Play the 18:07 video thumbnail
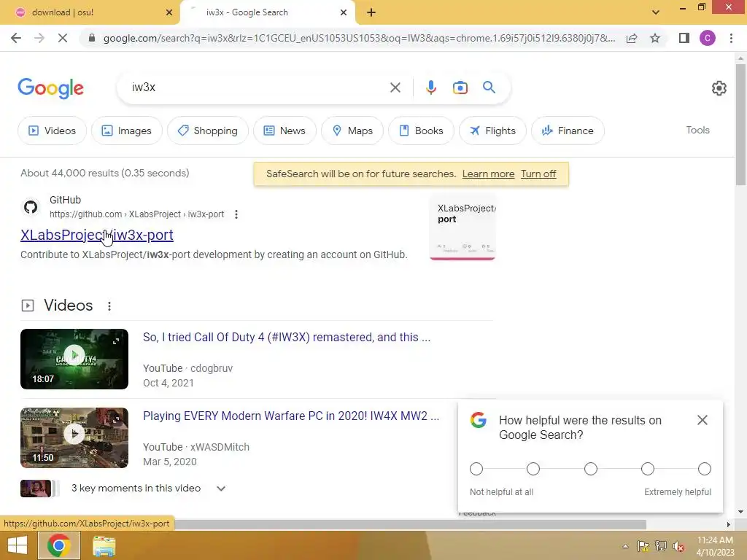This screenshot has width=747, height=560. [x=74, y=359]
